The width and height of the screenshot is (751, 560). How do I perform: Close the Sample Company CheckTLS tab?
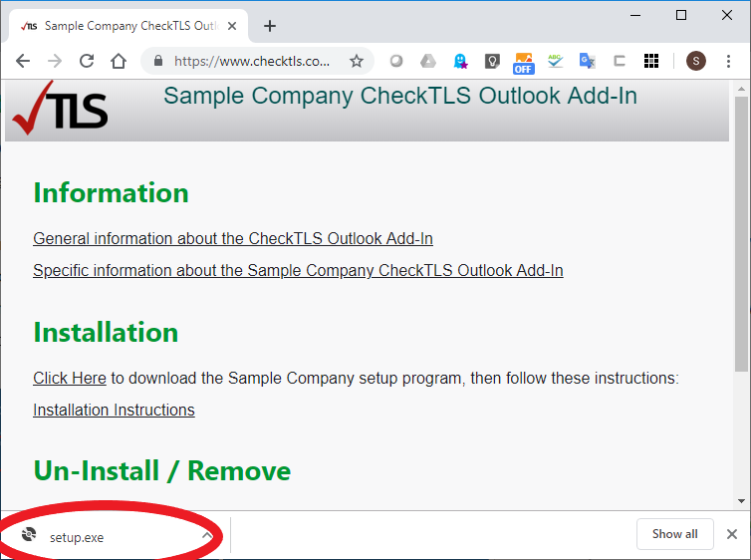coord(232,26)
